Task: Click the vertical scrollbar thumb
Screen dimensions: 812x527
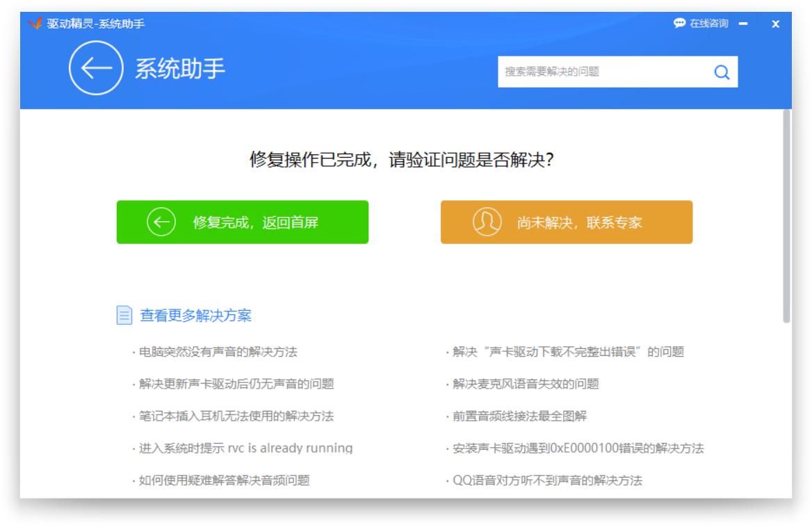Action: (x=786, y=216)
